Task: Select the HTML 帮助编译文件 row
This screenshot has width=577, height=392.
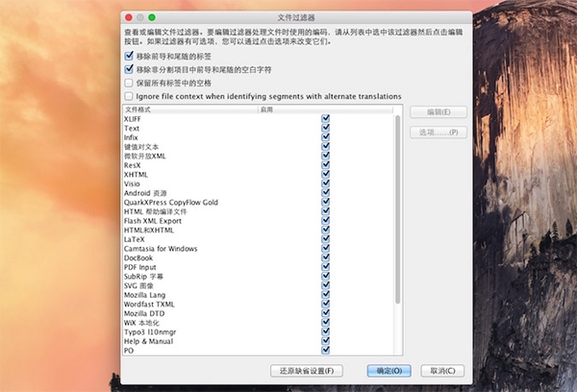Action: 259,211
